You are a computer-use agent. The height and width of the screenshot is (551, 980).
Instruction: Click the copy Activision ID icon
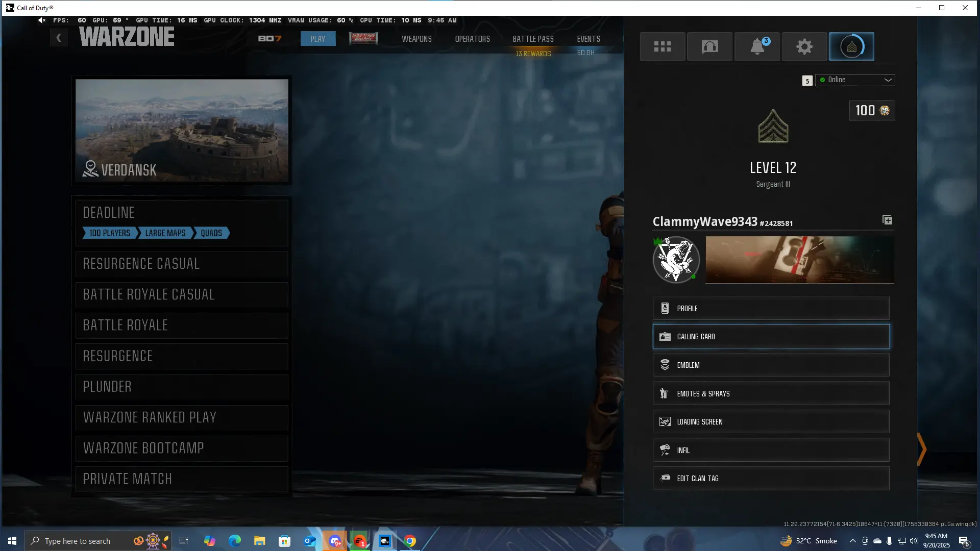(887, 220)
